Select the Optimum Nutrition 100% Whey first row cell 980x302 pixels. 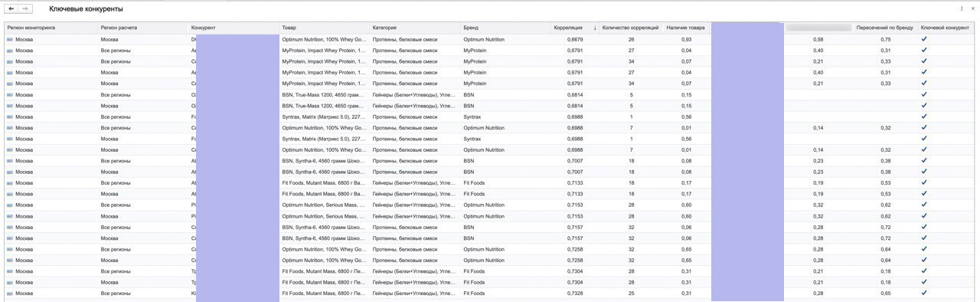[x=324, y=39]
